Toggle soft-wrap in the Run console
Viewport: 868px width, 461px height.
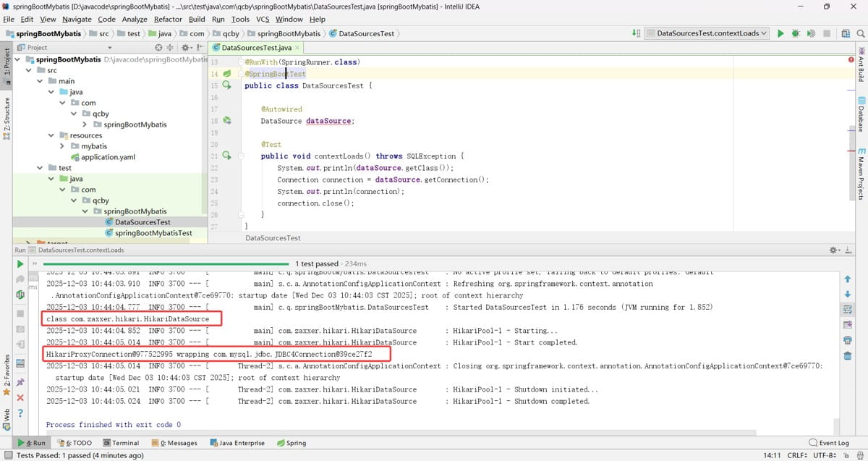pyautogui.click(x=847, y=310)
